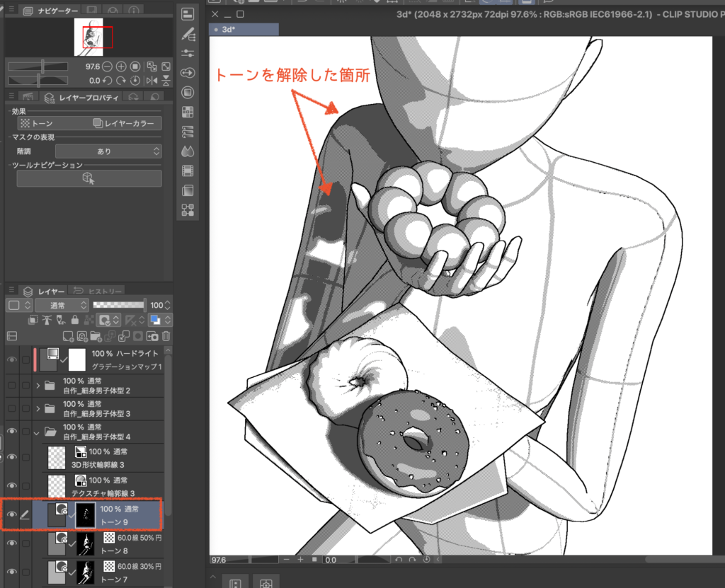Screen dimensions: 725x588
Task: Delete the selected layer with trash icon
Action: [x=166, y=336]
